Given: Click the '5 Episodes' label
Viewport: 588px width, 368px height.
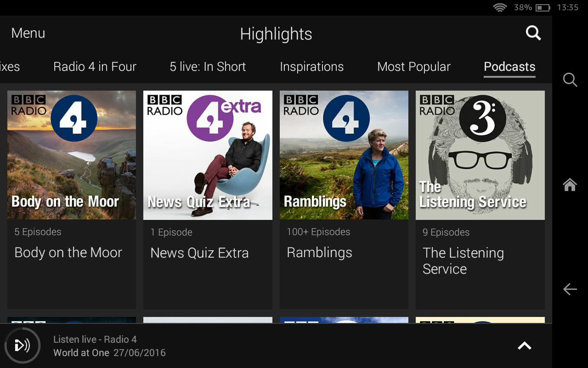Looking at the screenshot, I should 38,232.
